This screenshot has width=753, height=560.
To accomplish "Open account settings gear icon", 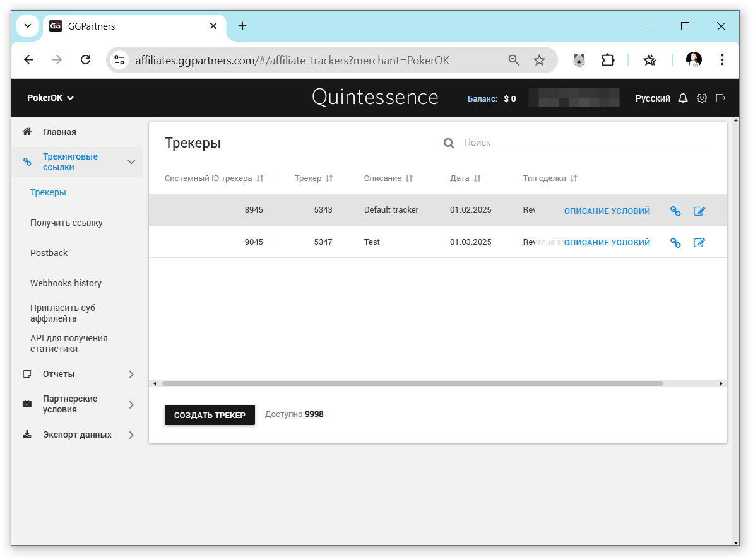I will tap(702, 98).
